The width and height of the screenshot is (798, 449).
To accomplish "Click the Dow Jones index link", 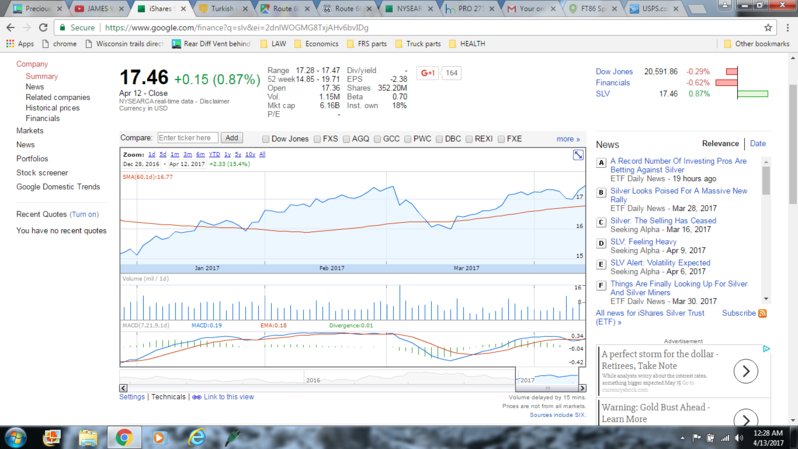I will point(614,72).
